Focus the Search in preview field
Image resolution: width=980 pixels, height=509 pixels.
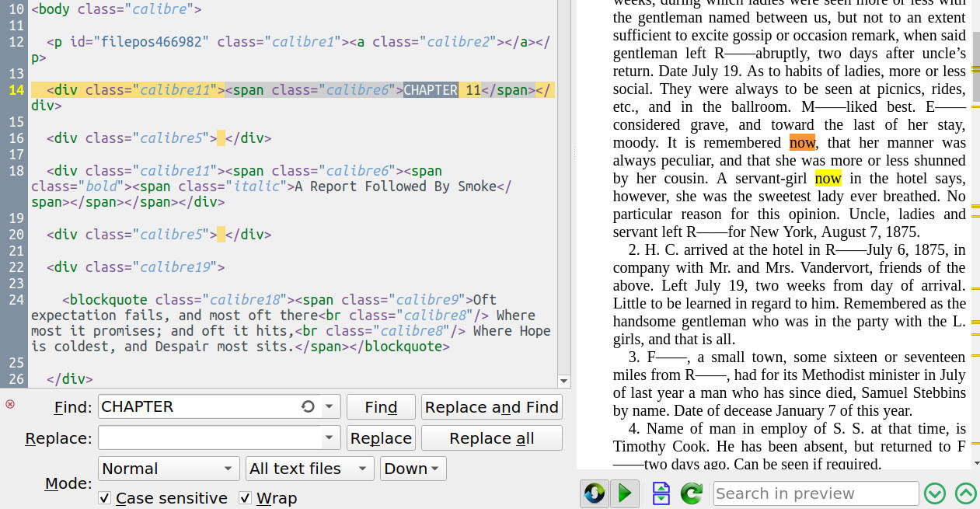tap(816, 493)
